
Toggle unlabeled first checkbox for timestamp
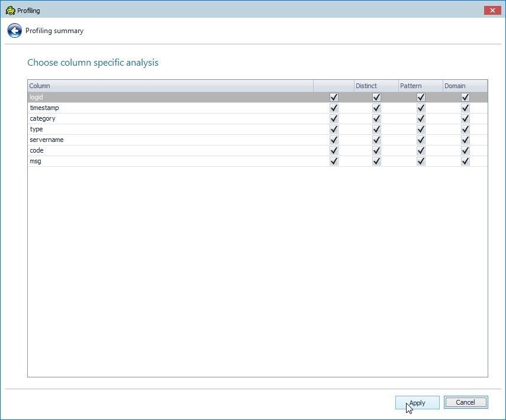[334, 108]
